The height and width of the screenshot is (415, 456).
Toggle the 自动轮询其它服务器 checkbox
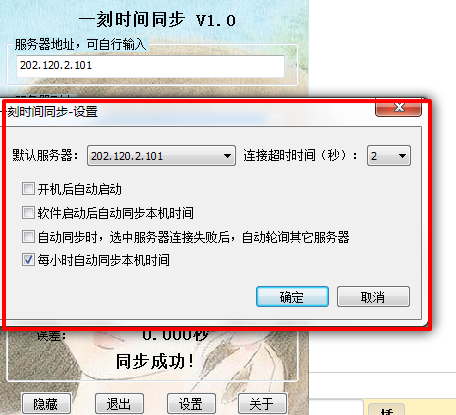coord(28,237)
